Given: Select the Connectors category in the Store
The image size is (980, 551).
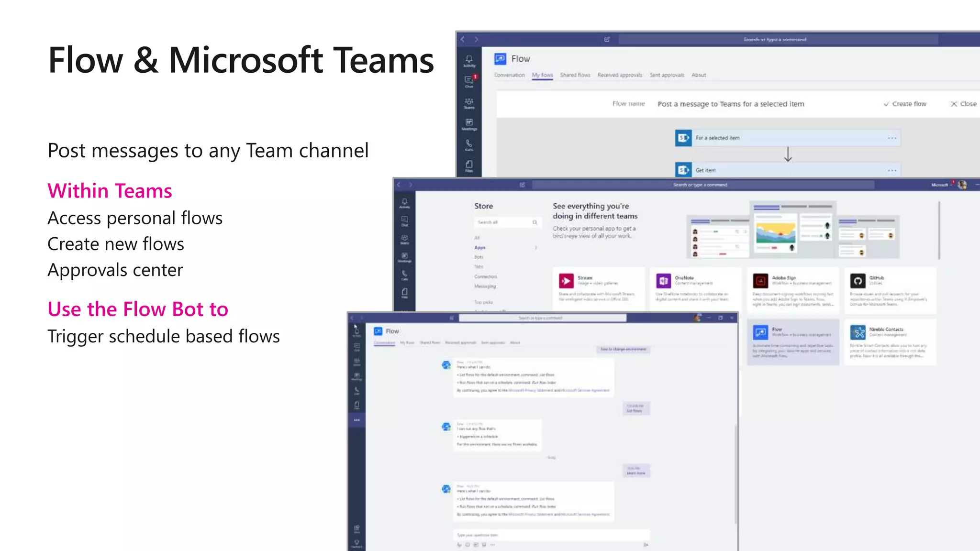Looking at the screenshot, I should (485, 276).
